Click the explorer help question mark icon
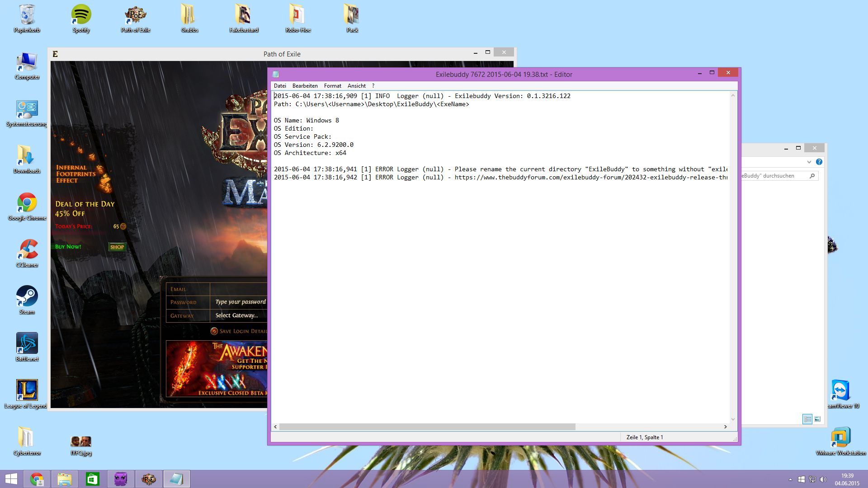The width and height of the screenshot is (868, 488). [x=819, y=162]
